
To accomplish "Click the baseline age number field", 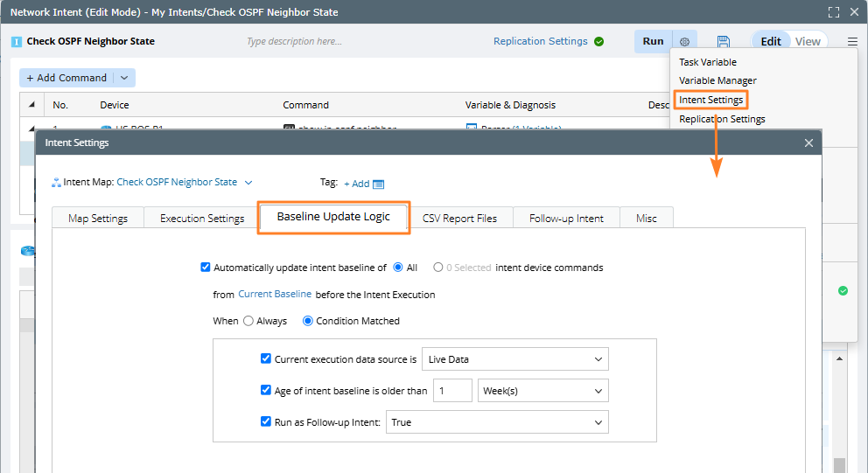I will coord(452,391).
